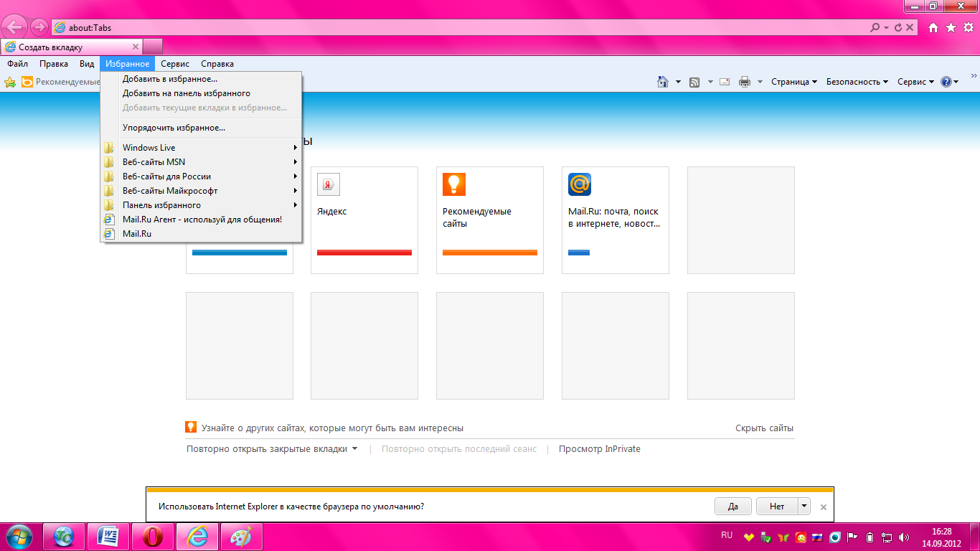Screen dimensions: 980x551
Task: Select Добавить в избранное… menu item
Action: click(x=202, y=79)
